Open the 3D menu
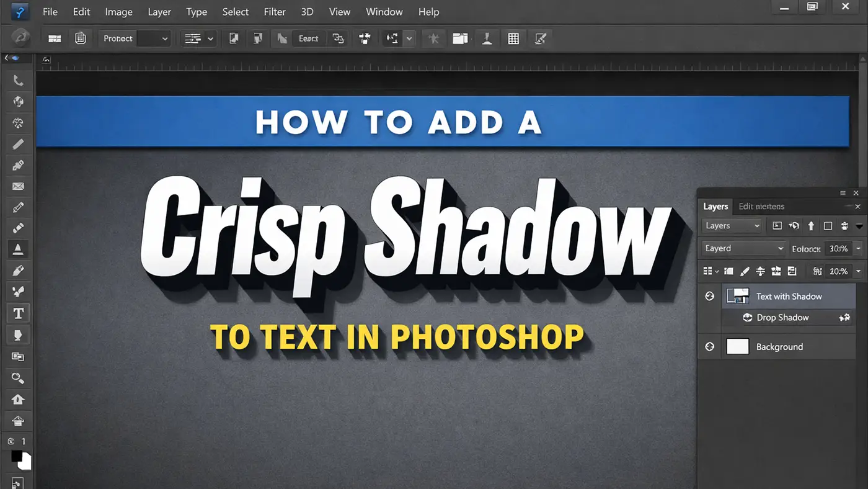Screen dimensions: 868x489 pos(307,12)
